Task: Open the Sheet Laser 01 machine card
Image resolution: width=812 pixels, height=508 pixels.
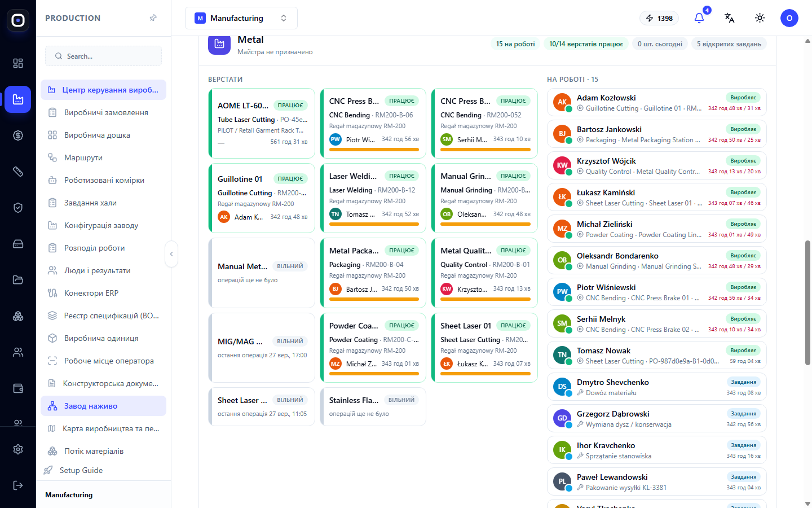Action: [484, 348]
